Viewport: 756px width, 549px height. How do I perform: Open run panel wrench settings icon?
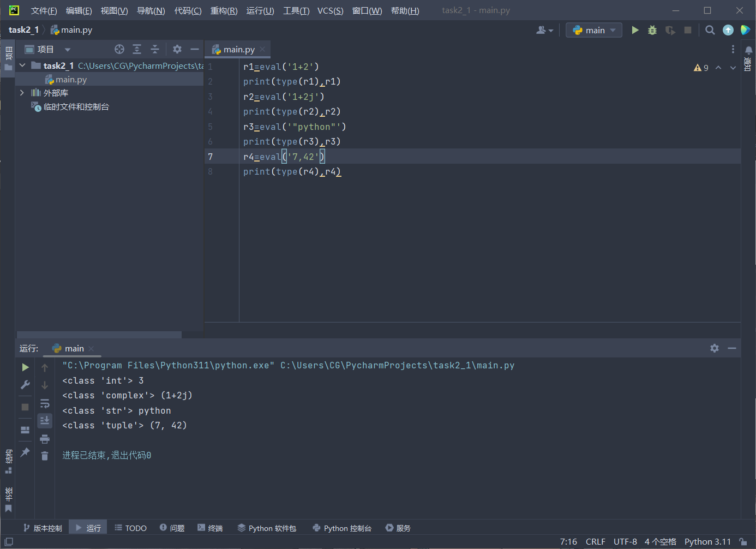[25, 385]
